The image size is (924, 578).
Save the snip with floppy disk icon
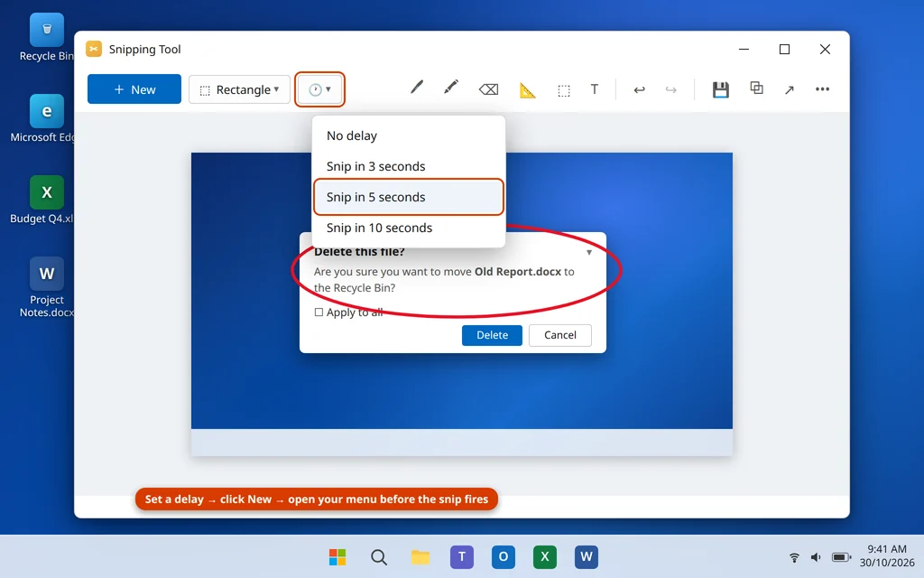(720, 89)
